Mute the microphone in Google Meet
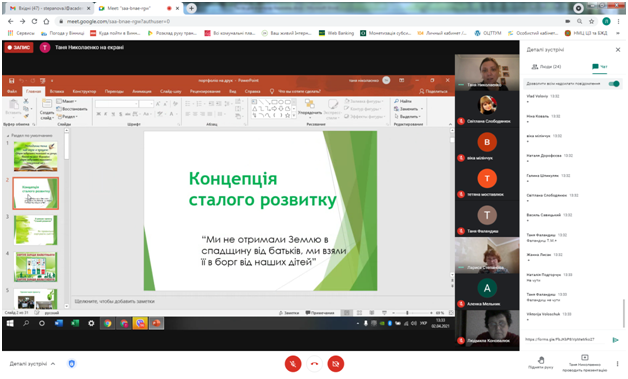The height and width of the screenshot is (379, 628). point(293,364)
